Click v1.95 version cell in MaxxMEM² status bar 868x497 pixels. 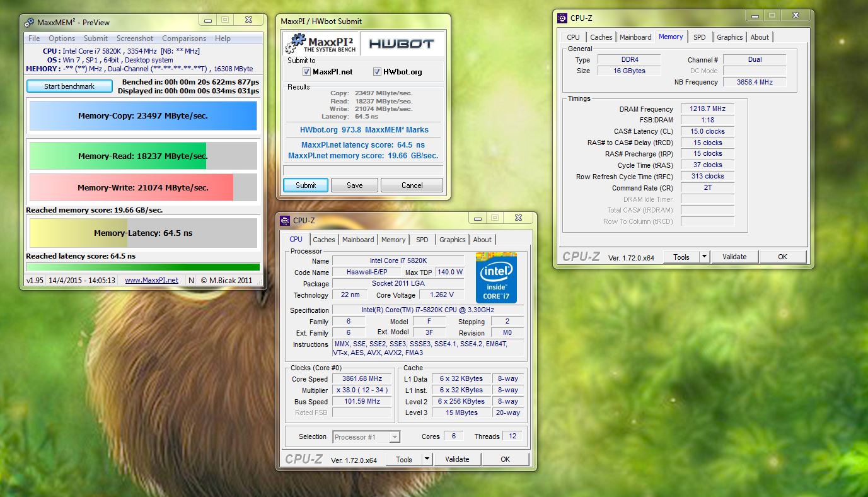pos(35,280)
